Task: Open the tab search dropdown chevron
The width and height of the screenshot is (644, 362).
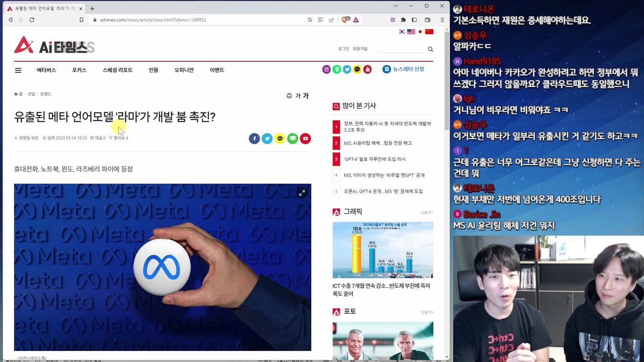Action: (396, 6)
